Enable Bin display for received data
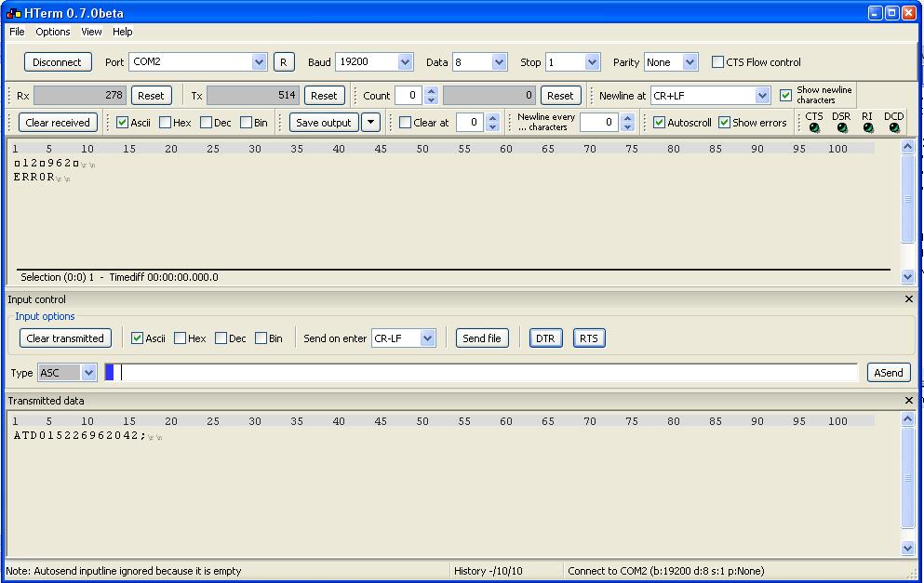 pos(247,123)
